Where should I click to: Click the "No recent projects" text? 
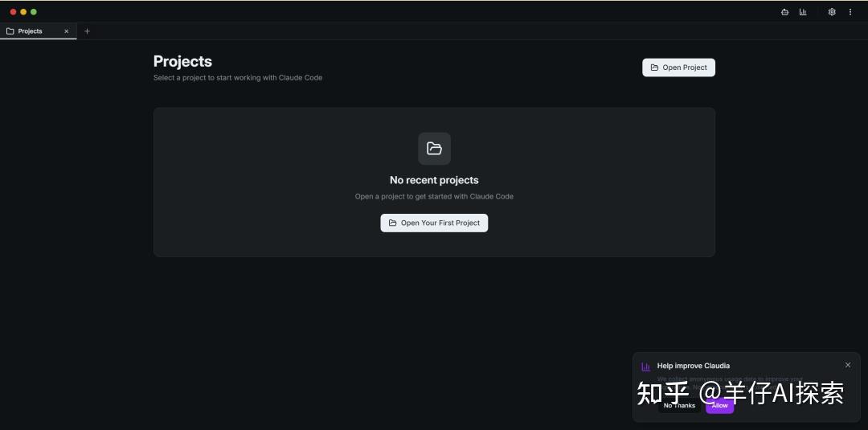pyautogui.click(x=434, y=180)
